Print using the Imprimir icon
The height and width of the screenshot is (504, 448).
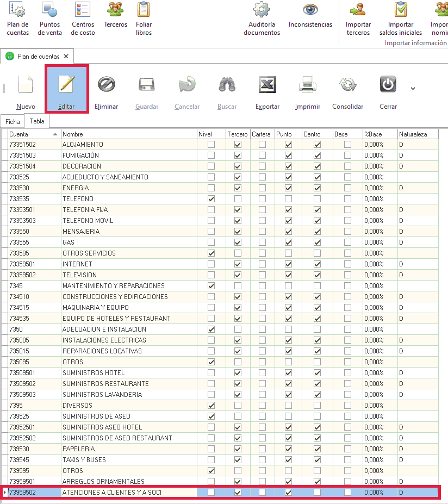(307, 85)
